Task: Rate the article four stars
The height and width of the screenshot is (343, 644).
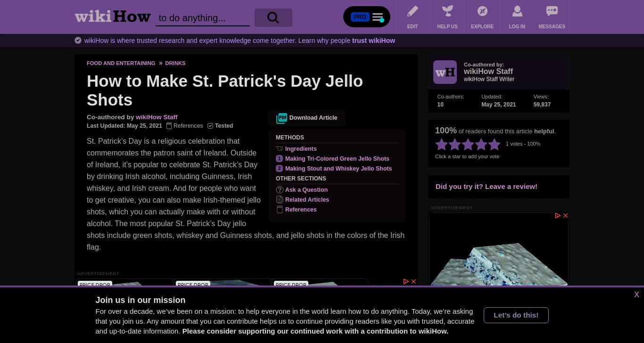Action: click(481, 144)
